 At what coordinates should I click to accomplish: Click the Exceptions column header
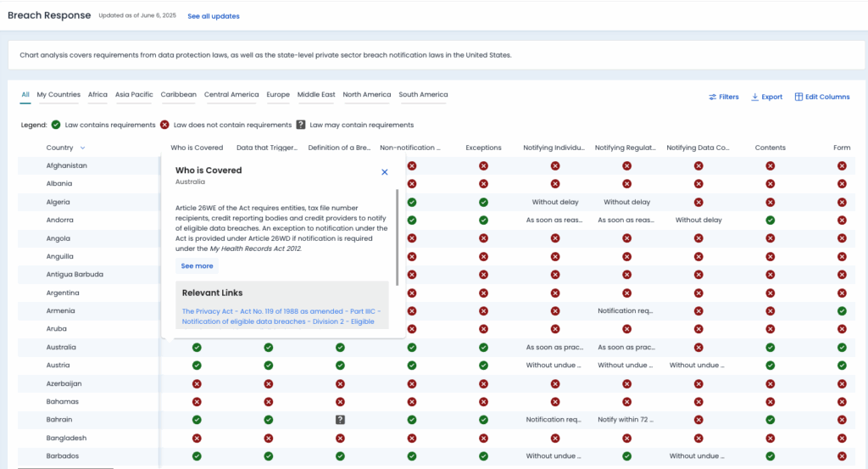tap(483, 148)
